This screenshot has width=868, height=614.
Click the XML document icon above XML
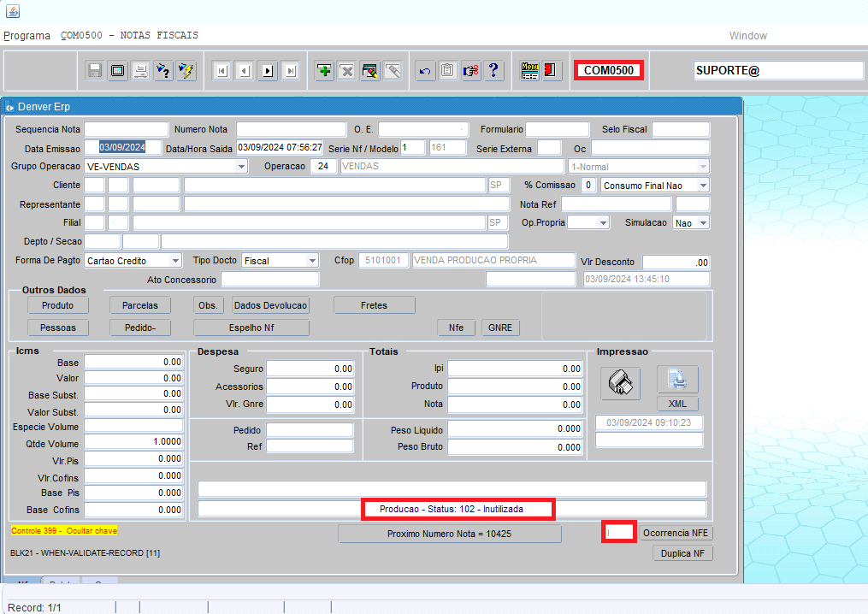tap(677, 380)
